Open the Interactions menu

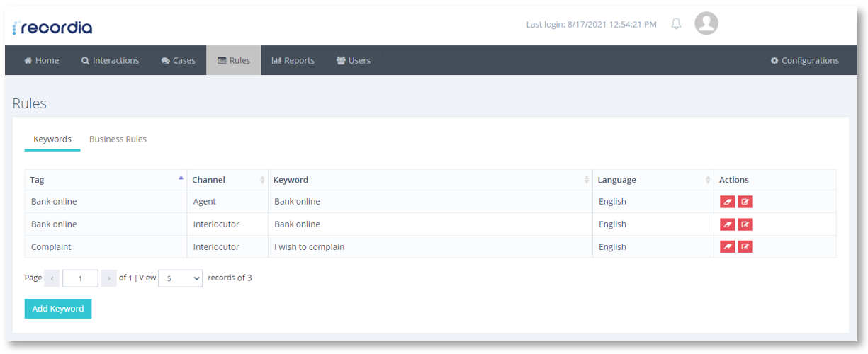[x=110, y=60]
